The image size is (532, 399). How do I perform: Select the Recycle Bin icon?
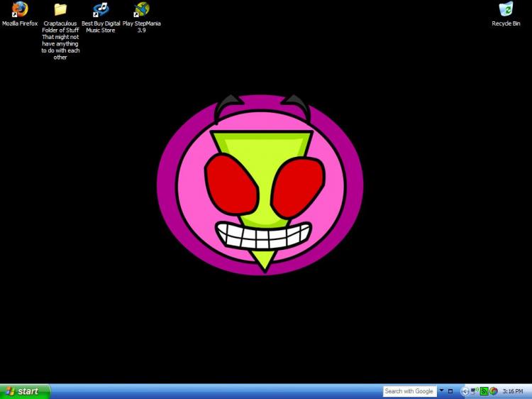point(506,10)
